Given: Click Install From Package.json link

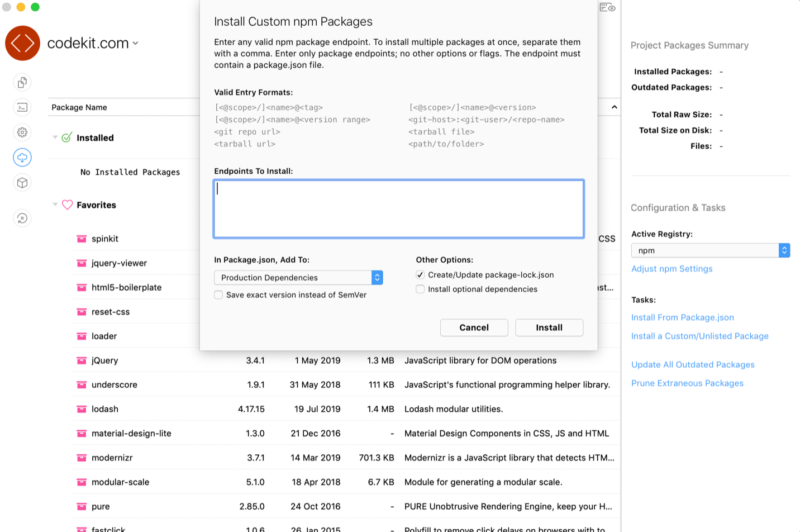Looking at the screenshot, I should 682,317.
